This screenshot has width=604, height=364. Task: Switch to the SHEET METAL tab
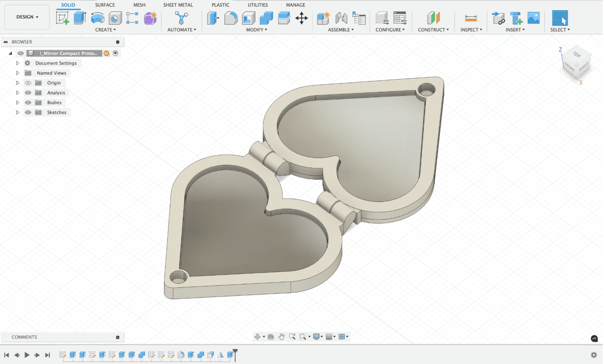click(x=178, y=5)
